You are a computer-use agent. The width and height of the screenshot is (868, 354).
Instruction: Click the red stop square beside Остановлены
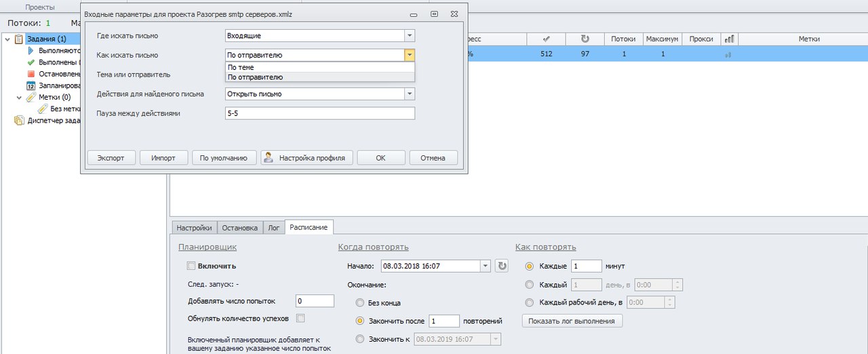tap(31, 74)
